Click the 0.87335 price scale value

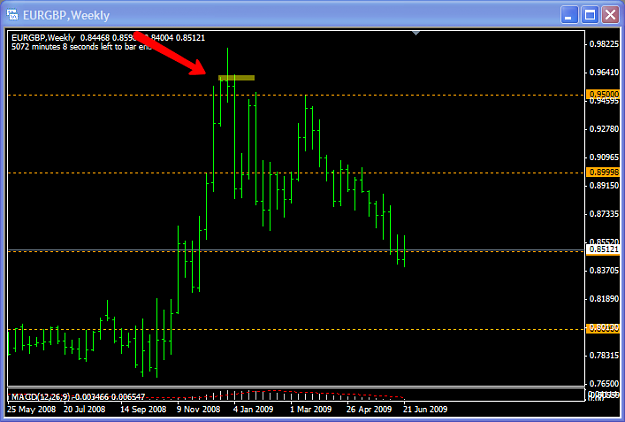pos(604,214)
